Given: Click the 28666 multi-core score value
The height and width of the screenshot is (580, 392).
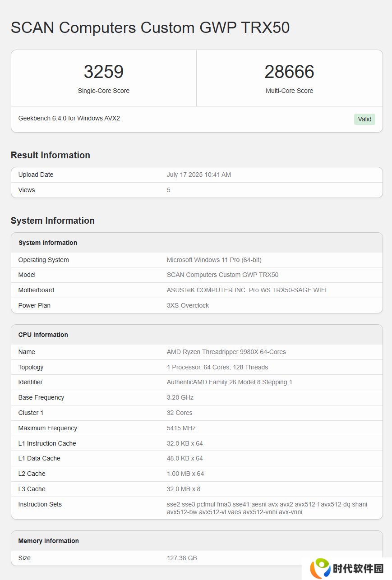Looking at the screenshot, I should (289, 72).
